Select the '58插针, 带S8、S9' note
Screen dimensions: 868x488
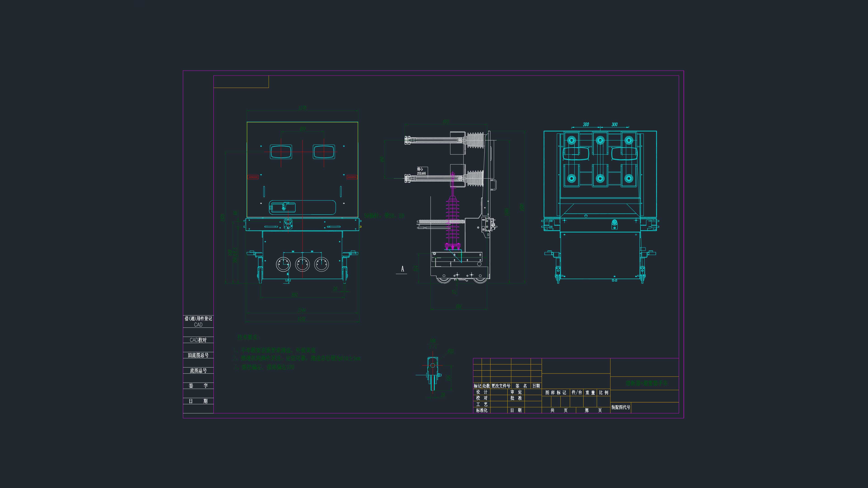pyautogui.click(x=384, y=216)
